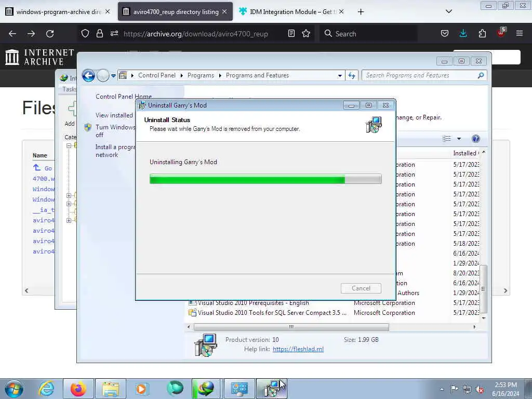Open address bar history dropdown
The width and height of the screenshot is (532, 399).
click(340, 76)
